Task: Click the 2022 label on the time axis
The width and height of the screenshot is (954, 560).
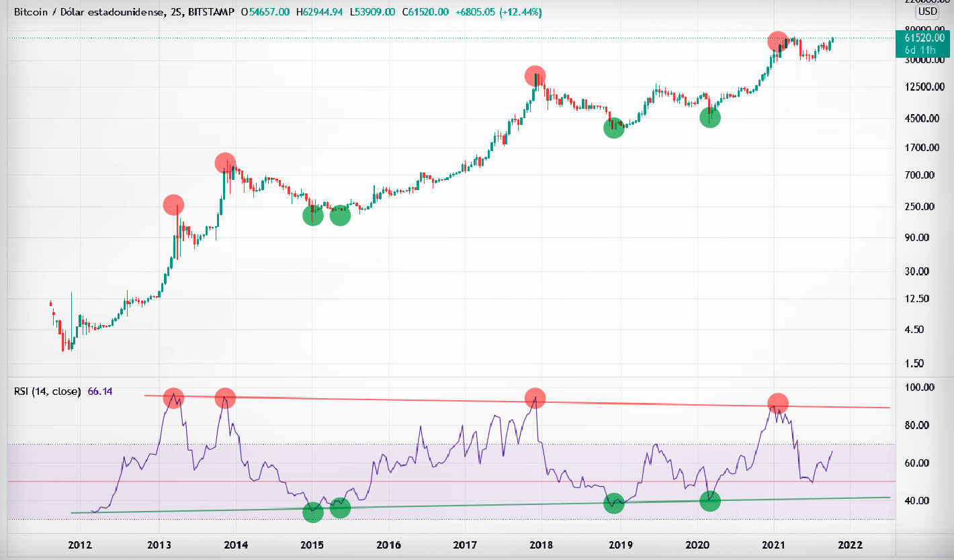Action: tap(850, 544)
